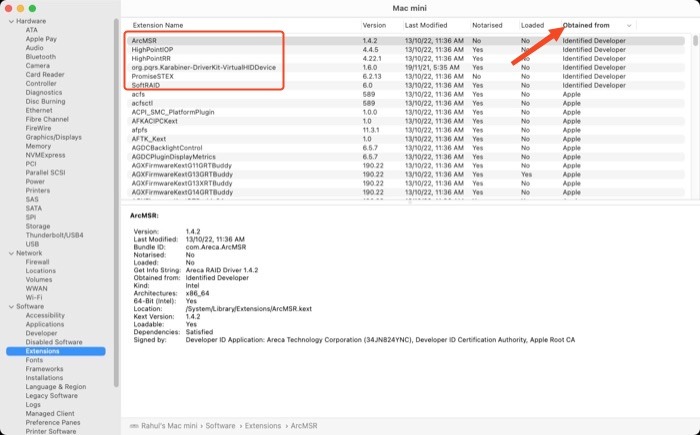Screen dimensions: 700x435
Task: Select Frameworks under Software
Action: tap(44, 369)
